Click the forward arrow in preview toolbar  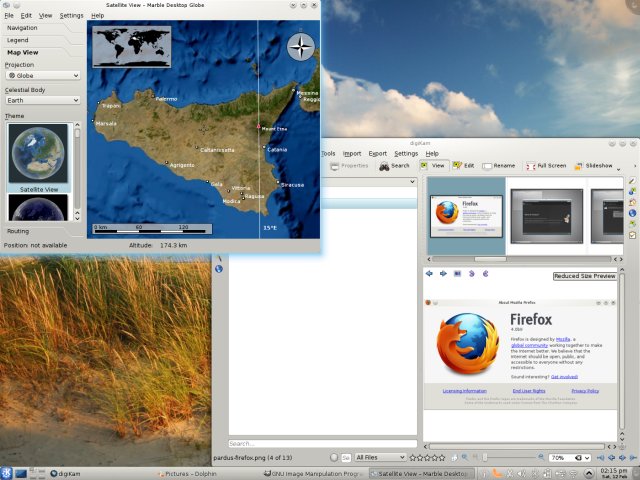tap(443, 273)
